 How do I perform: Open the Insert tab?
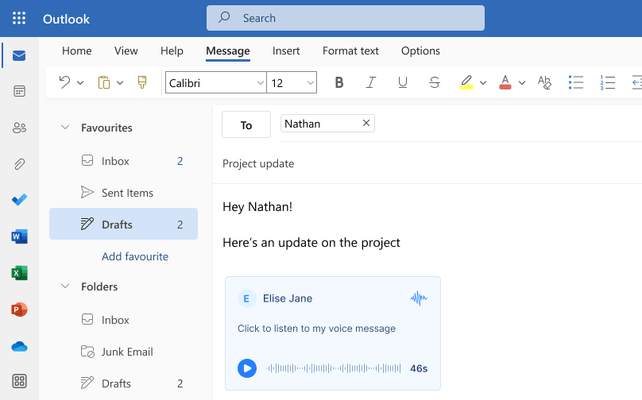[x=286, y=51]
